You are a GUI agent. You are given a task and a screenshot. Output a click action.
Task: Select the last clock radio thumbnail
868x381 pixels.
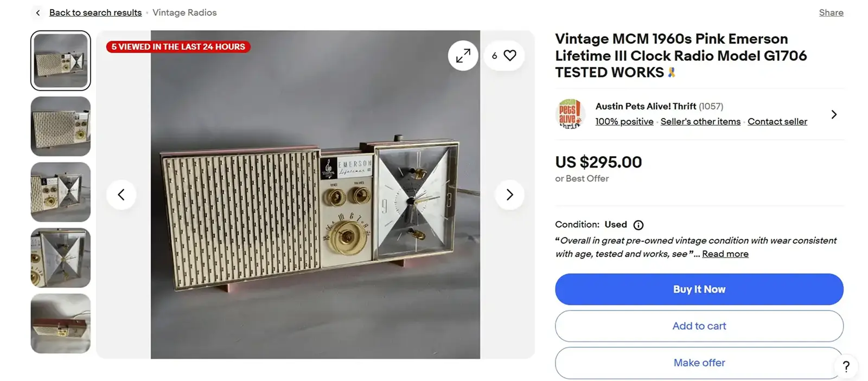click(x=60, y=324)
